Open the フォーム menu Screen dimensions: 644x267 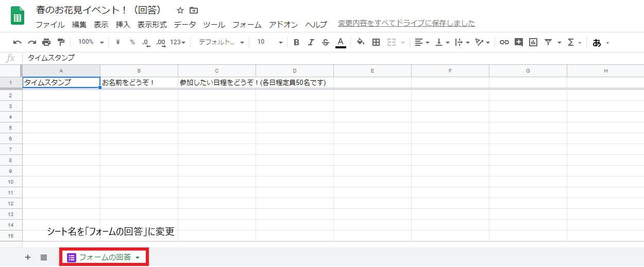247,24
